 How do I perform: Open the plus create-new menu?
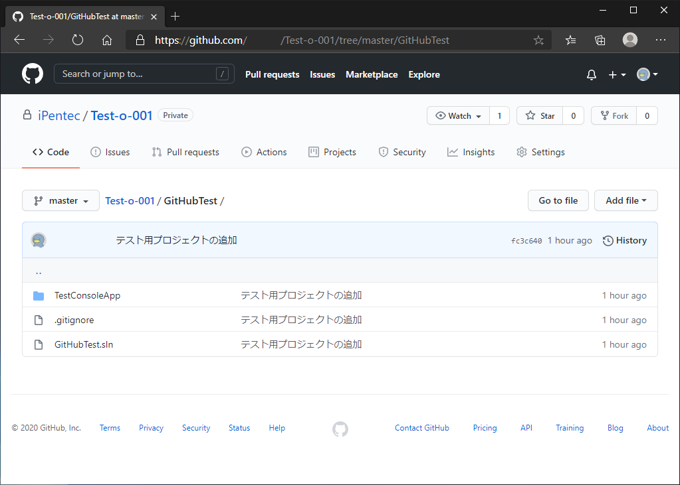[617, 75]
